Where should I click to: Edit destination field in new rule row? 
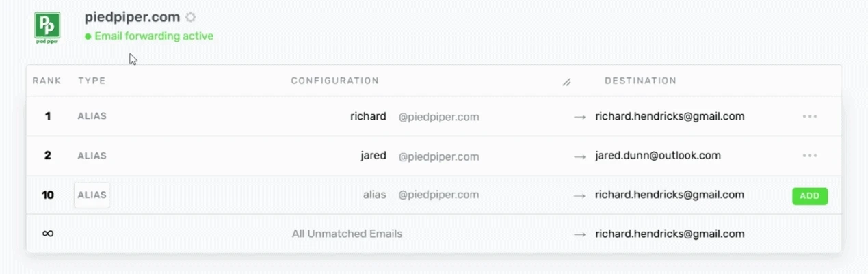[670, 195]
